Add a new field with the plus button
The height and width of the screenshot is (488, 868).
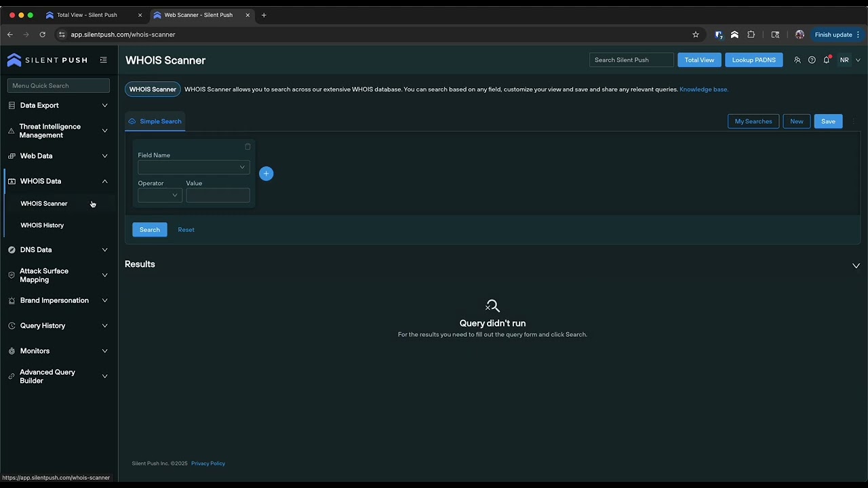267,174
